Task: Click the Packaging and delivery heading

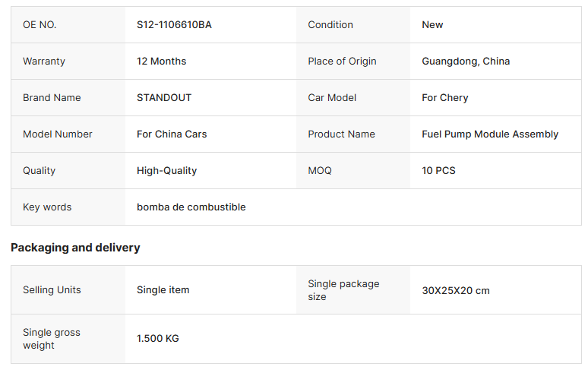Action: point(75,248)
